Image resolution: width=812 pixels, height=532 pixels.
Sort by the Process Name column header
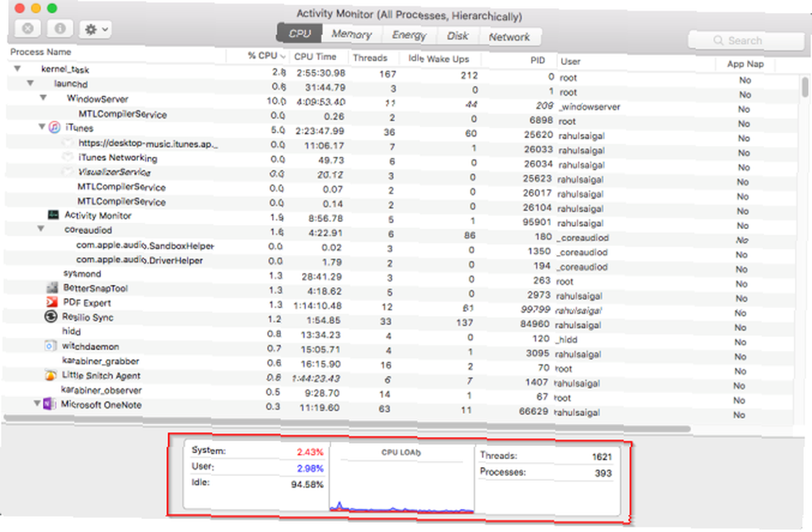(41, 52)
